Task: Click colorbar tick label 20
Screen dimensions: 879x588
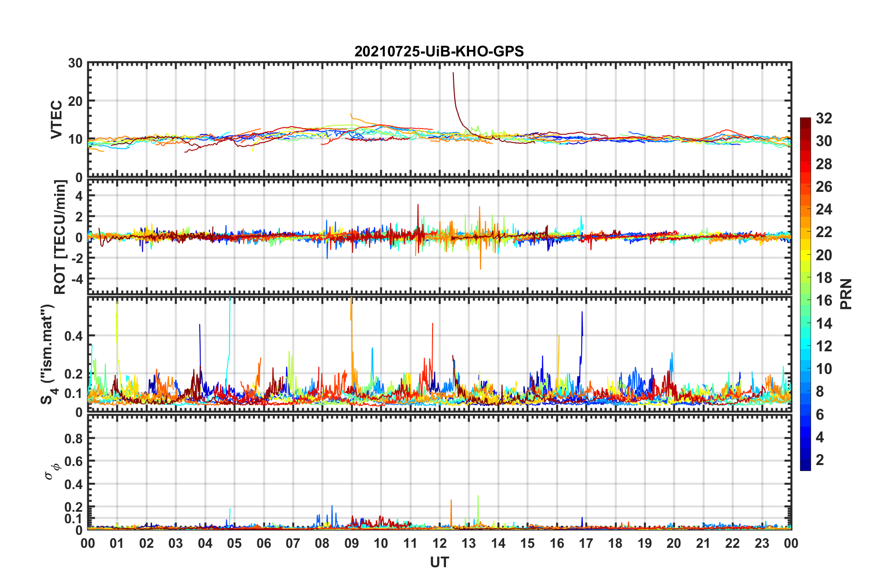Action: (824, 255)
